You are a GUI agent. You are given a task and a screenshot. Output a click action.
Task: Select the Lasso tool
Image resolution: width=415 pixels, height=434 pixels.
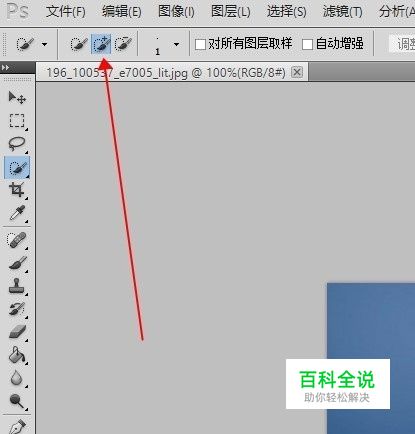(x=17, y=144)
